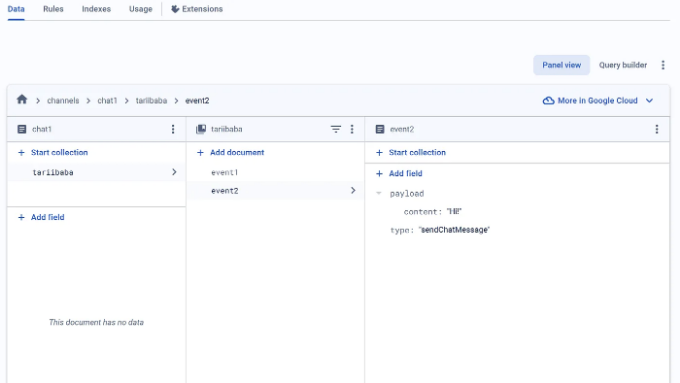Open tariibaba panel options menu
Image resolution: width=680 pixels, height=383 pixels.
pyautogui.click(x=352, y=129)
